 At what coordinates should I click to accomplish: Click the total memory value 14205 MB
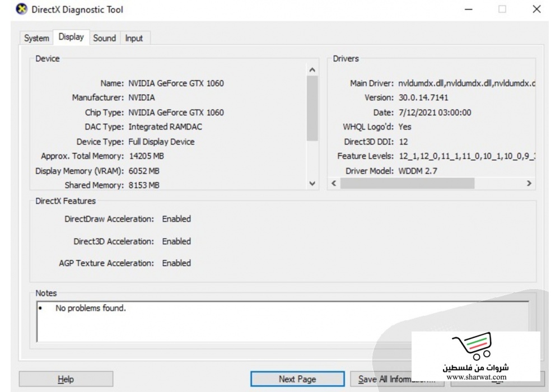(146, 156)
